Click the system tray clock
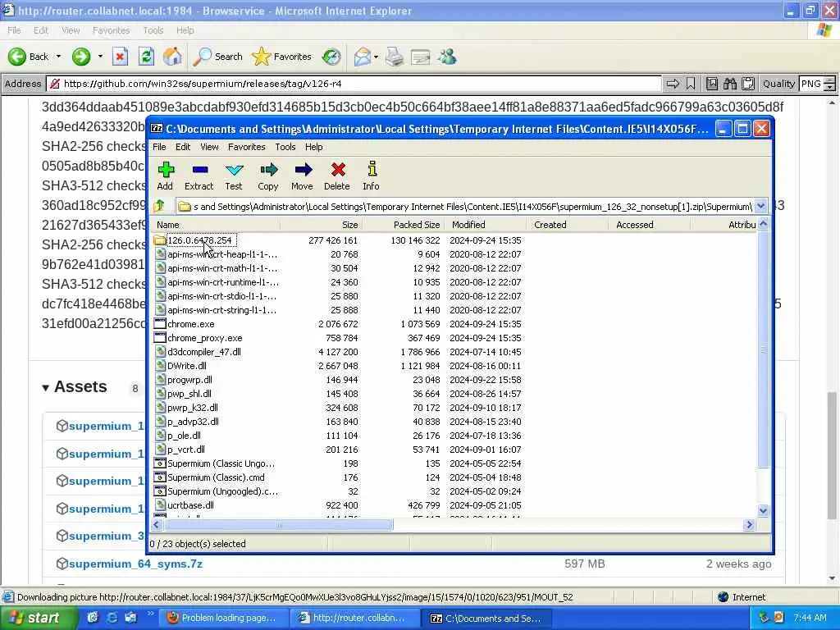The height and width of the screenshot is (630, 840). click(x=810, y=618)
